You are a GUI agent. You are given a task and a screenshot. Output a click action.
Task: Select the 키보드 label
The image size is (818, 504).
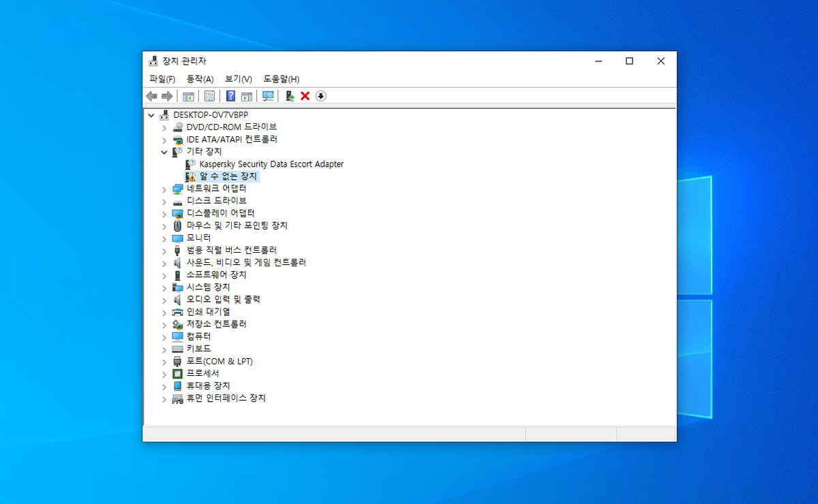[x=199, y=349]
